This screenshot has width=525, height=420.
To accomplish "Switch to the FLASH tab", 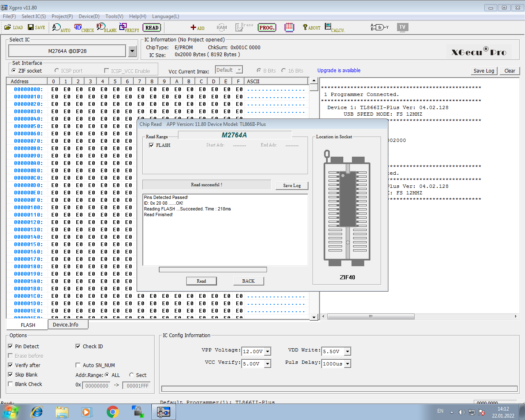I will (x=28, y=325).
